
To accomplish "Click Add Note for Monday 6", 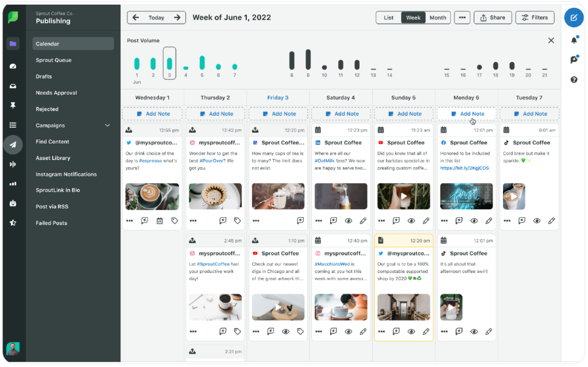I will click(467, 114).
